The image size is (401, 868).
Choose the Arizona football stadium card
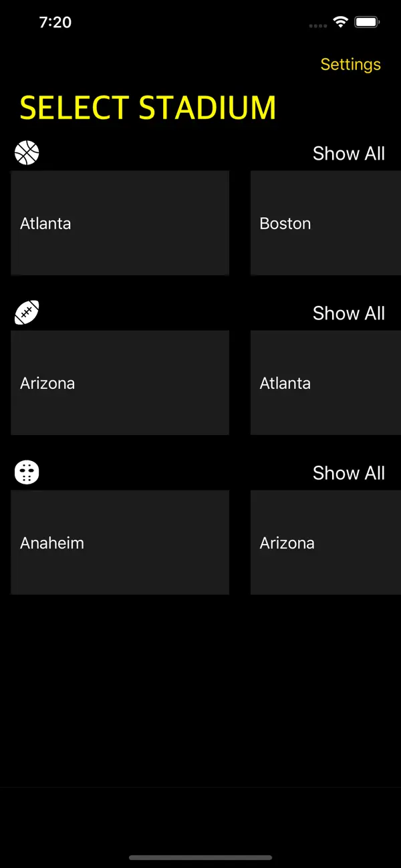click(x=120, y=382)
